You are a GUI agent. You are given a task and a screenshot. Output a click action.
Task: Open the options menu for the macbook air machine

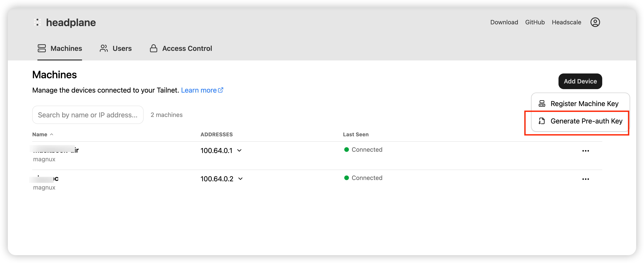(586, 150)
